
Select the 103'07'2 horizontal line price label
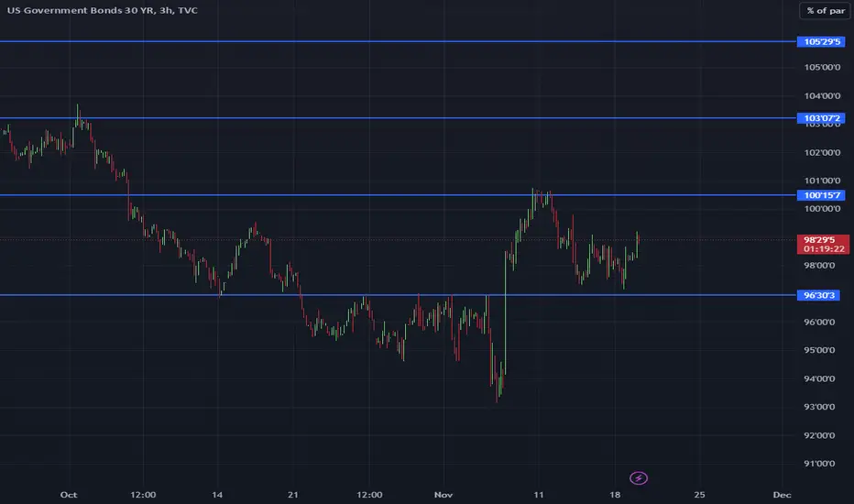pos(821,118)
